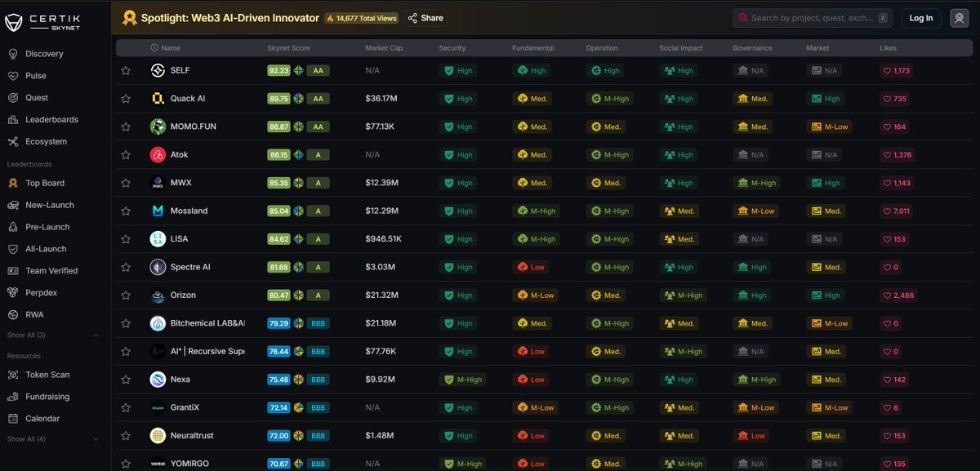The width and height of the screenshot is (980, 471).
Task: Click Orizon's 2,486 likes count
Action: (x=898, y=295)
